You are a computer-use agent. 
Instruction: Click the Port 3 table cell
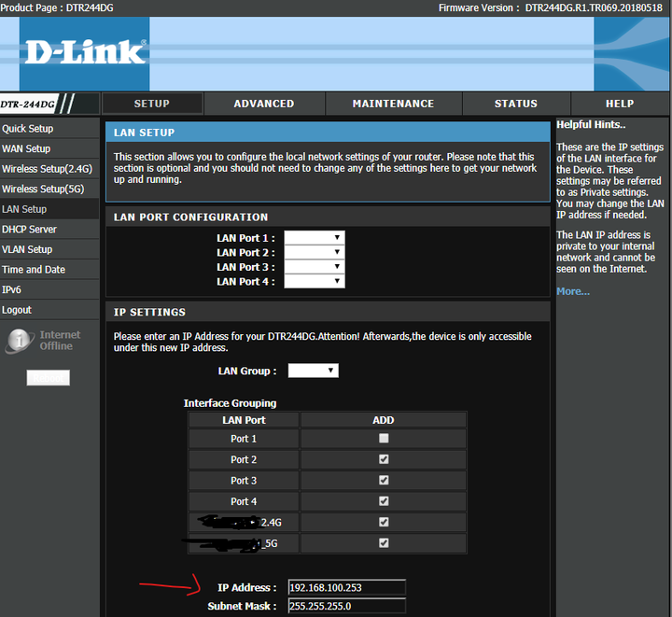click(244, 481)
